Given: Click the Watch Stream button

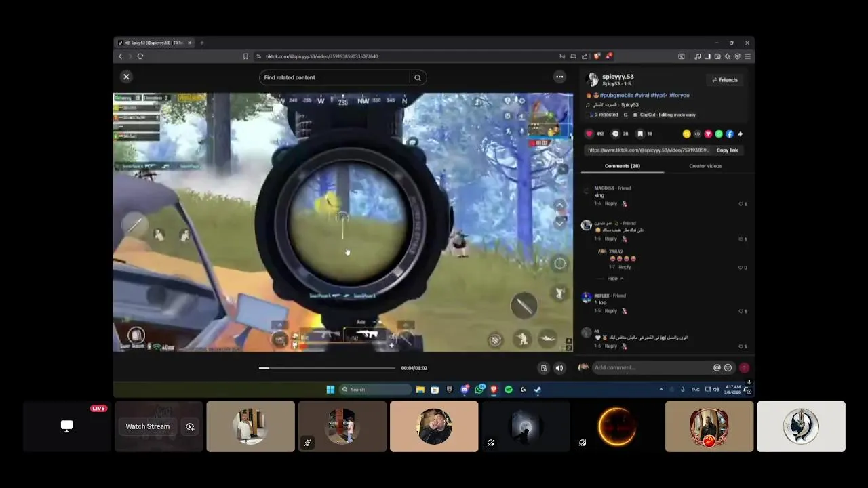Looking at the screenshot, I should 148,426.
